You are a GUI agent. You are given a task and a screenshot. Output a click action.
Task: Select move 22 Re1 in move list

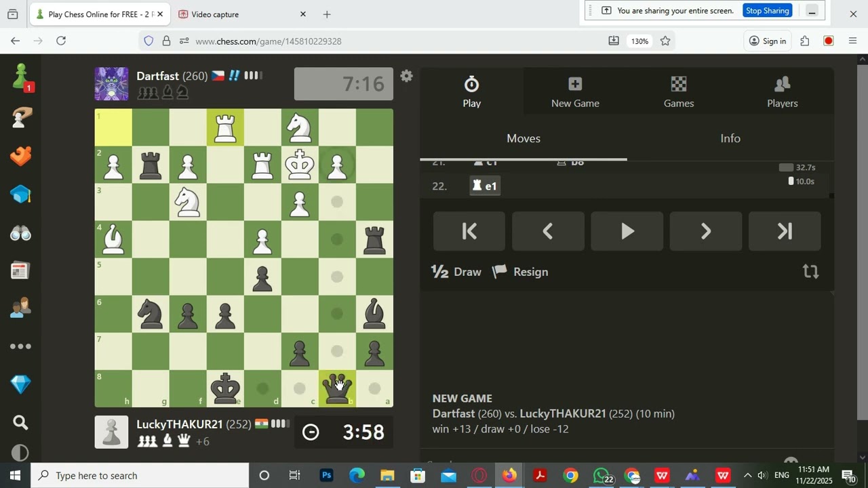[486, 186]
